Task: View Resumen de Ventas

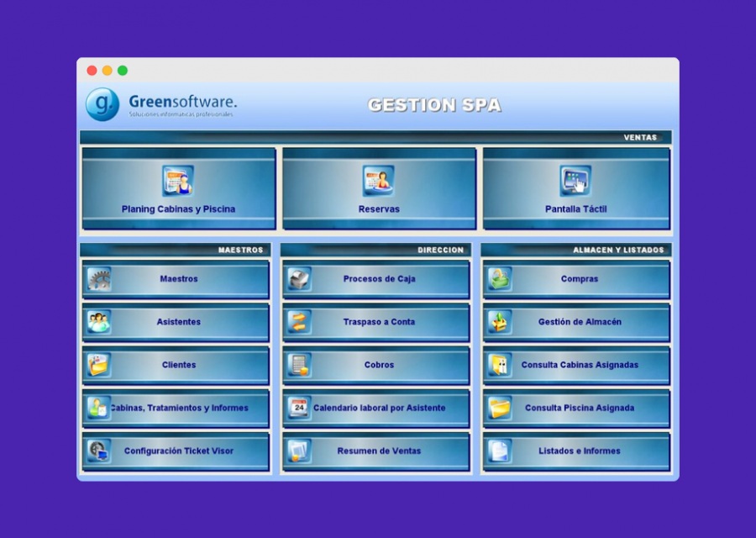Action: 376,451
